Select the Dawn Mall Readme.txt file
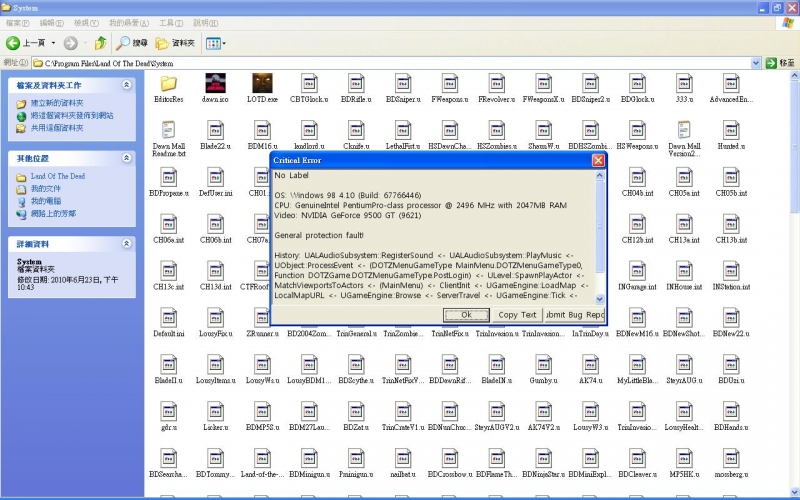Viewport: 800px width, 500px height. (x=168, y=130)
